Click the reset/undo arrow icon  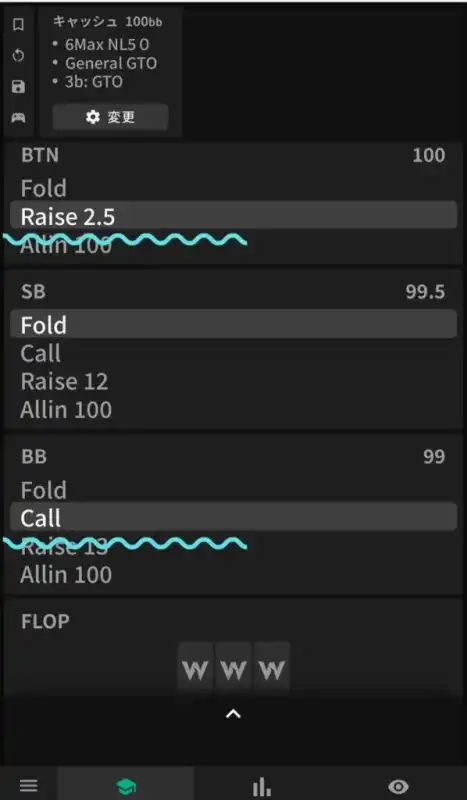tap(18, 56)
